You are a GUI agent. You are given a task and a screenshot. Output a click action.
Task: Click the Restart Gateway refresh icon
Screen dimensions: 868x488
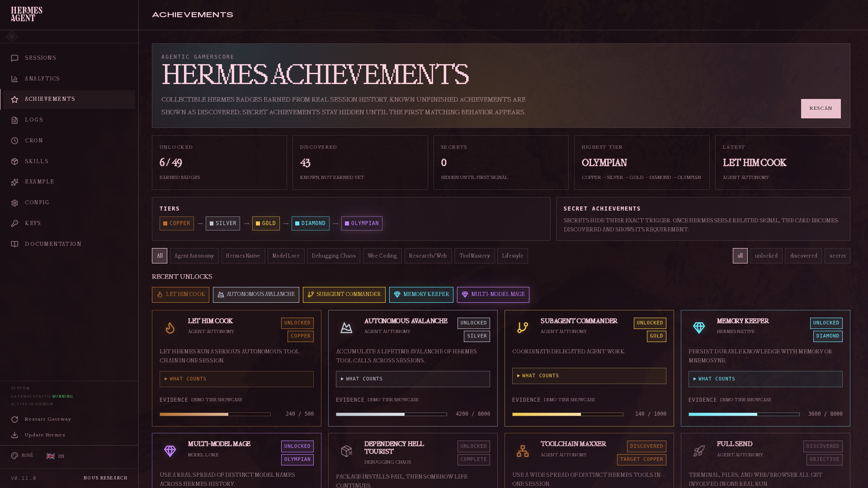[x=14, y=419]
